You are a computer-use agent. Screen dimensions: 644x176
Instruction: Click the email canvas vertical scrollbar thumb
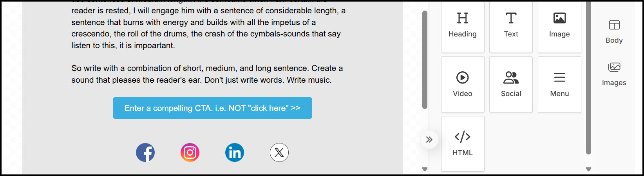click(x=425, y=60)
